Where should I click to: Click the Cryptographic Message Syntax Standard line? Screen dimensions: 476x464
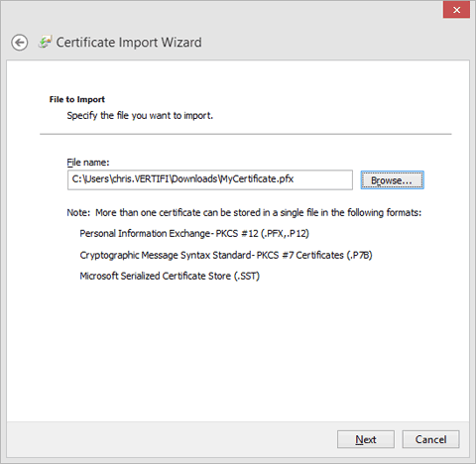point(226,255)
